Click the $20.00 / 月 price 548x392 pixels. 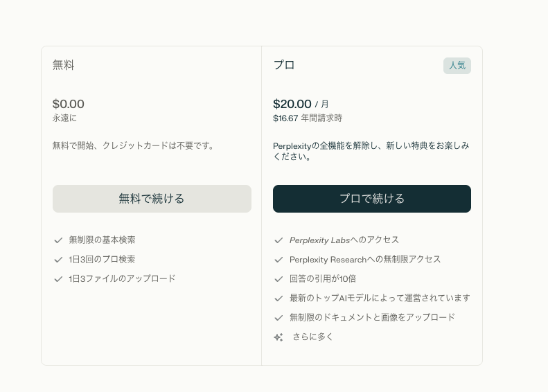(x=301, y=104)
